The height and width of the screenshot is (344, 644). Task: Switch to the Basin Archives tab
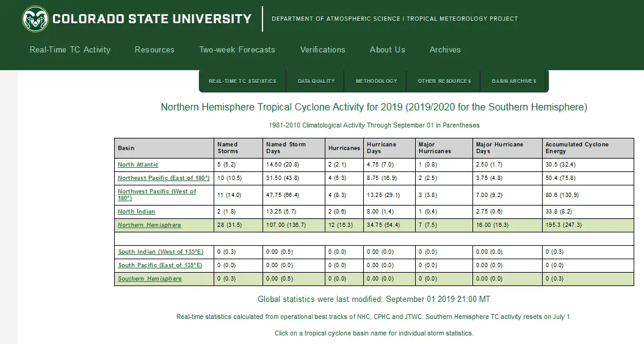[514, 81]
